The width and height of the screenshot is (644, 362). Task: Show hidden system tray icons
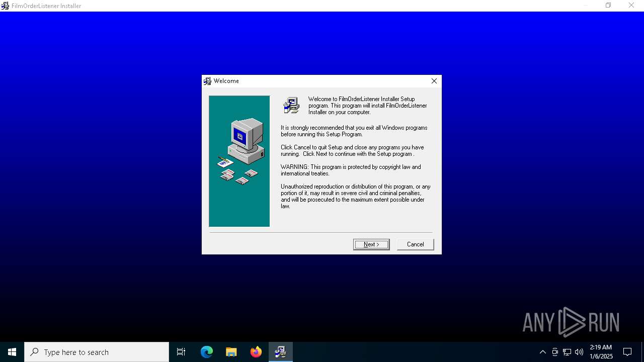pos(542,352)
